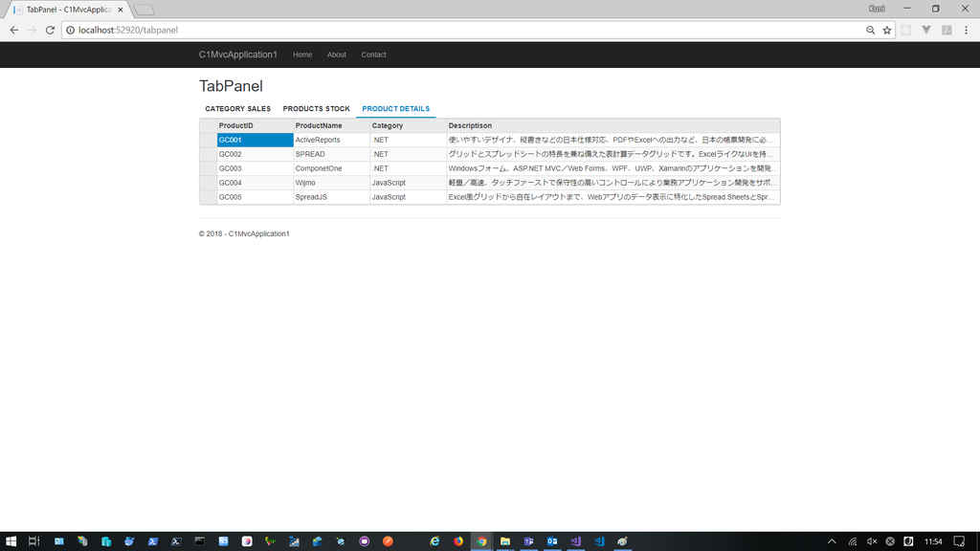
Task: Navigate to the About page
Action: coord(336,55)
